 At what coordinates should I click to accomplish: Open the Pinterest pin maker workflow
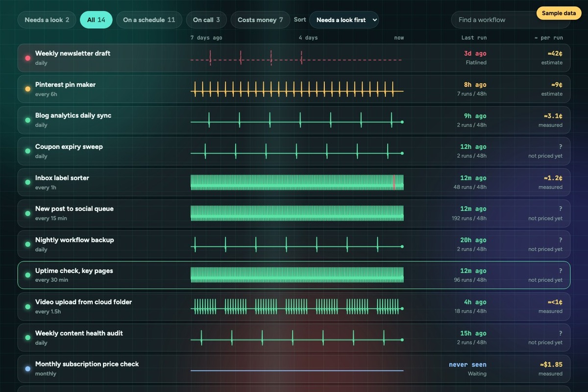point(294,89)
